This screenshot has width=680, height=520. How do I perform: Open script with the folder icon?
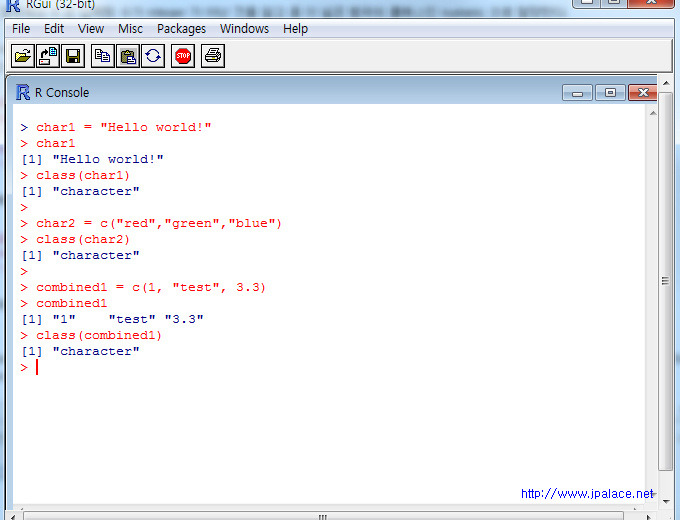(x=23, y=56)
